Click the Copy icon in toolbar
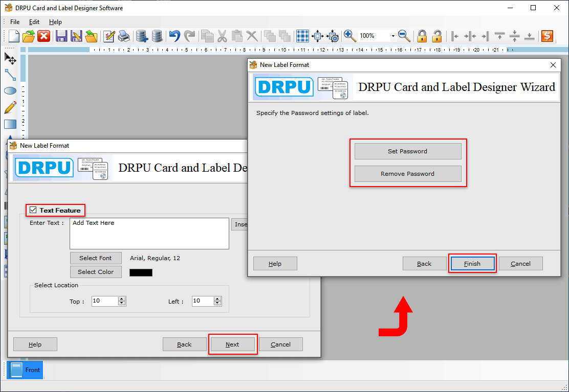569x392 pixels. click(207, 36)
